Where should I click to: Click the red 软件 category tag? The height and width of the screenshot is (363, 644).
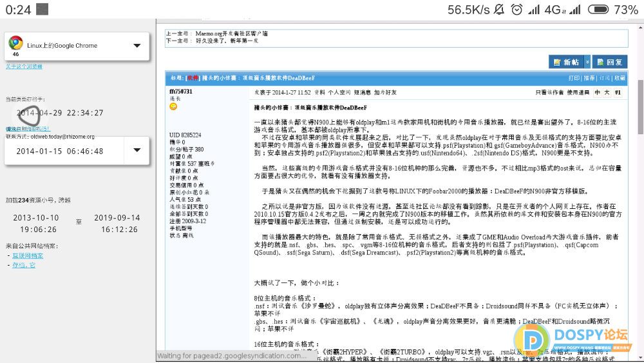pyautogui.click(x=193, y=78)
